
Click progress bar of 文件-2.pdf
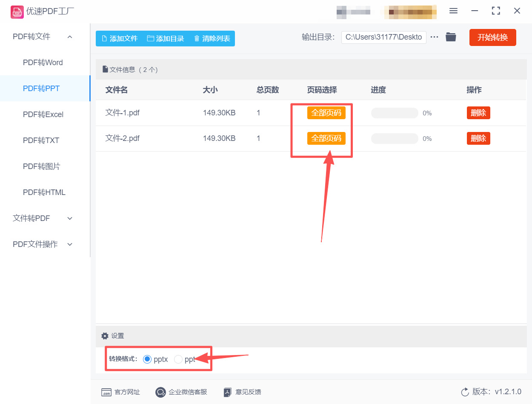(x=395, y=138)
